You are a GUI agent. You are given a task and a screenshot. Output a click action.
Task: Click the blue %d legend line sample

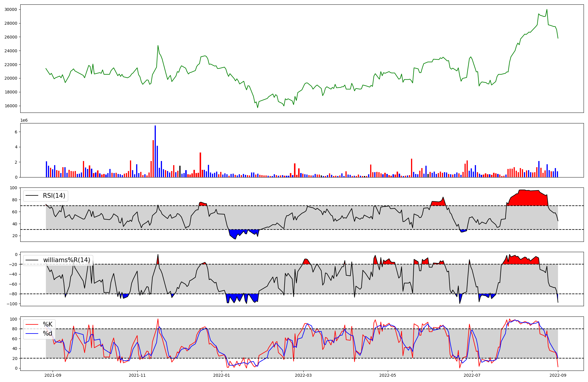point(32,334)
